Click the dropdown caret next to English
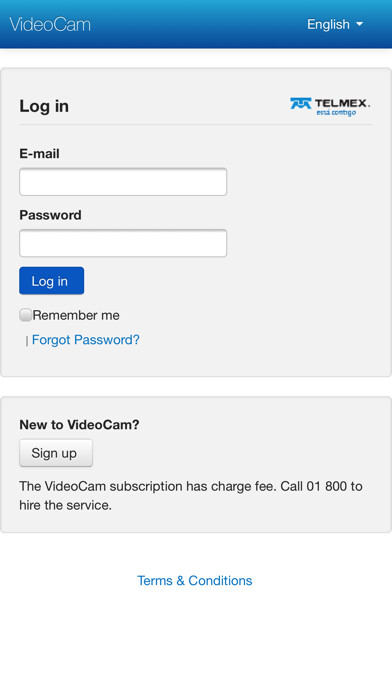392x696 pixels. point(359,24)
